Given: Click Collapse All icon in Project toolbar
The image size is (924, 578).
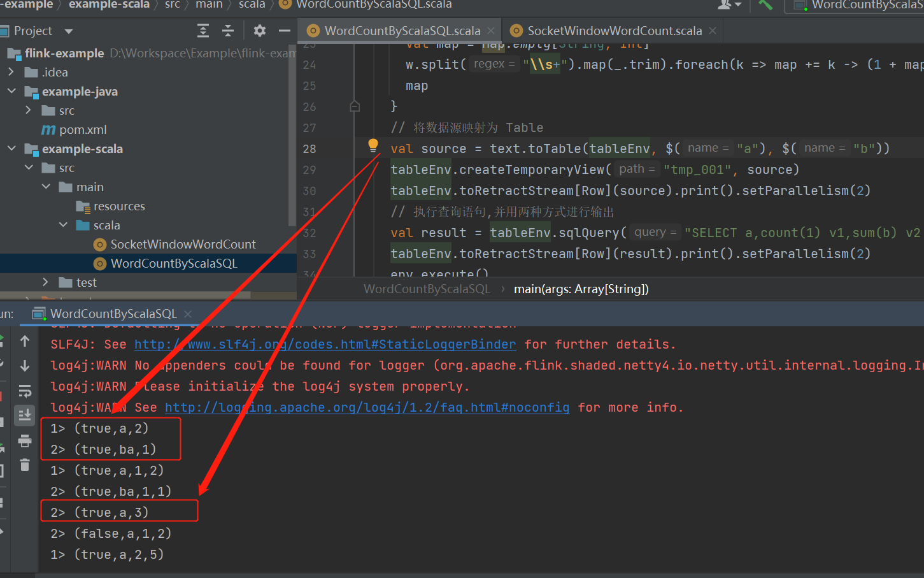Looking at the screenshot, I should (228, 31).
